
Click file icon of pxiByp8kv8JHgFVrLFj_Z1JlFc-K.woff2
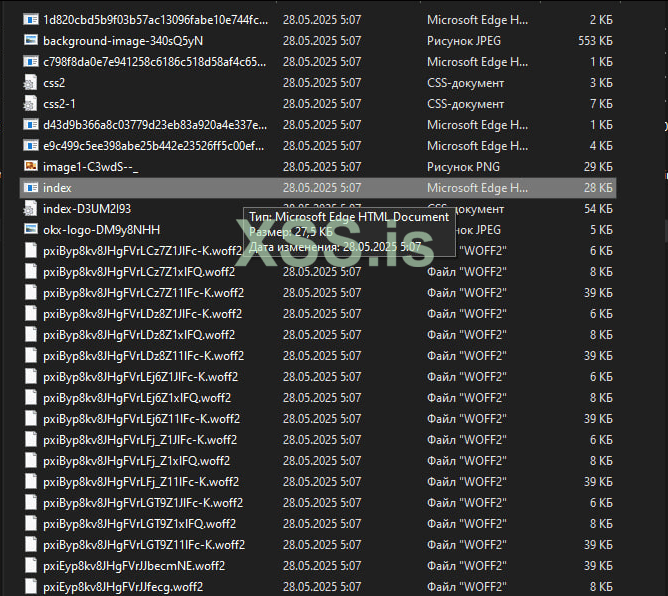[31, 439]
